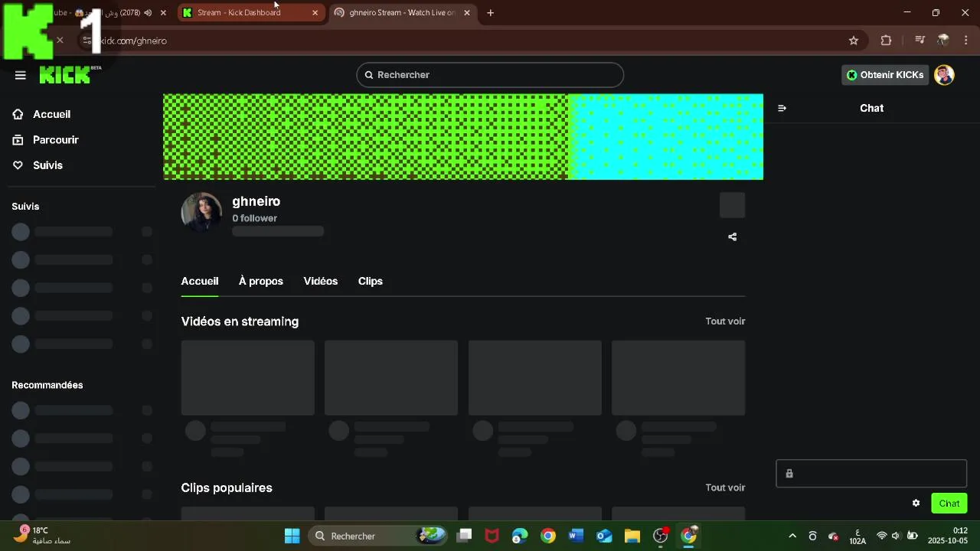Open Parcourir in the sidebar
Screen dimensions: 980x551
tap(55, 140)
